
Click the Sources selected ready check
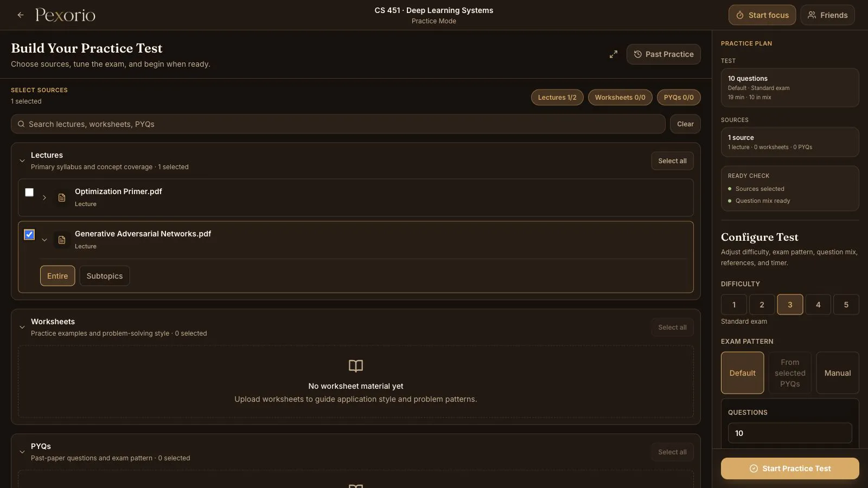[x=759, y=189]
